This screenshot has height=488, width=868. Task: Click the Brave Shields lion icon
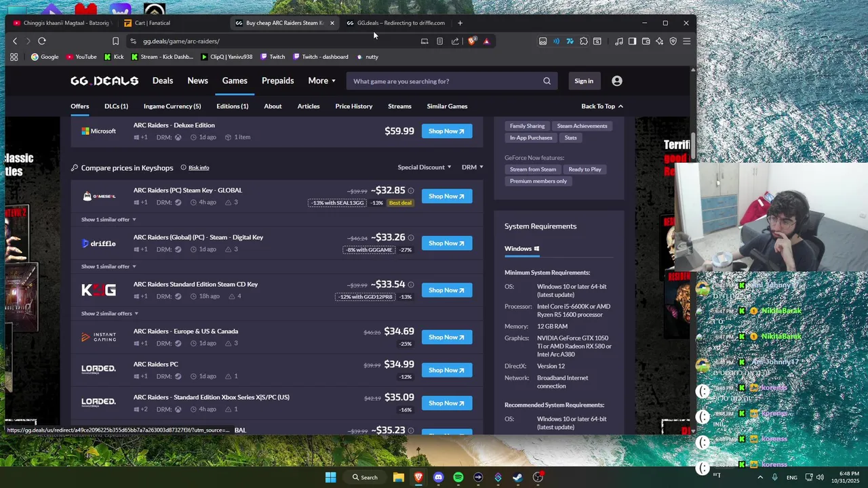(x=472, y=41)
